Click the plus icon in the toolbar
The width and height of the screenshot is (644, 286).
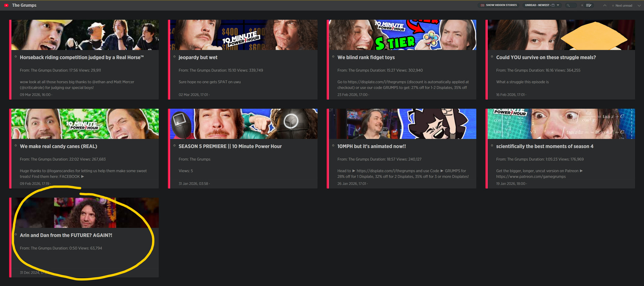582,5
